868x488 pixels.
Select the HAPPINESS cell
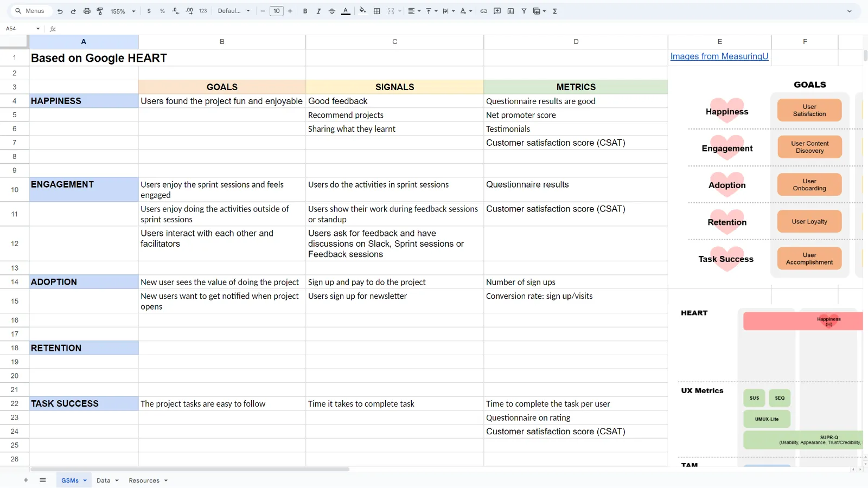coord(84,101)
